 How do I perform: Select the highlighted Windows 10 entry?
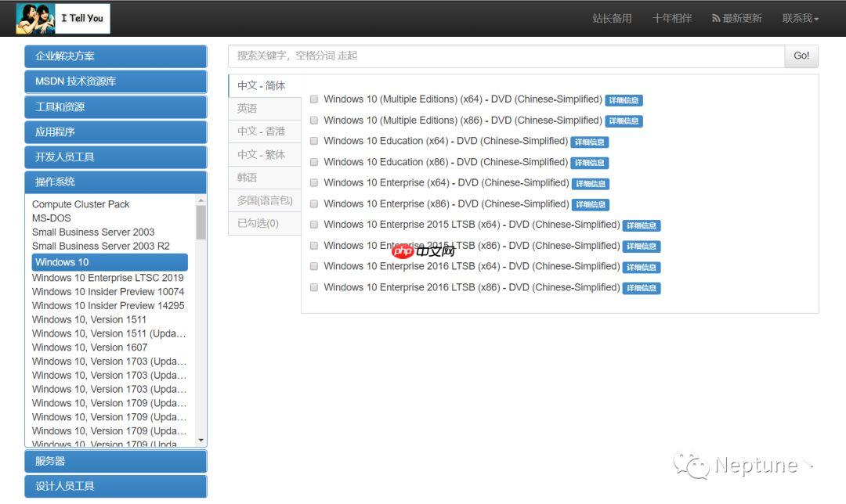click(110, 262)
